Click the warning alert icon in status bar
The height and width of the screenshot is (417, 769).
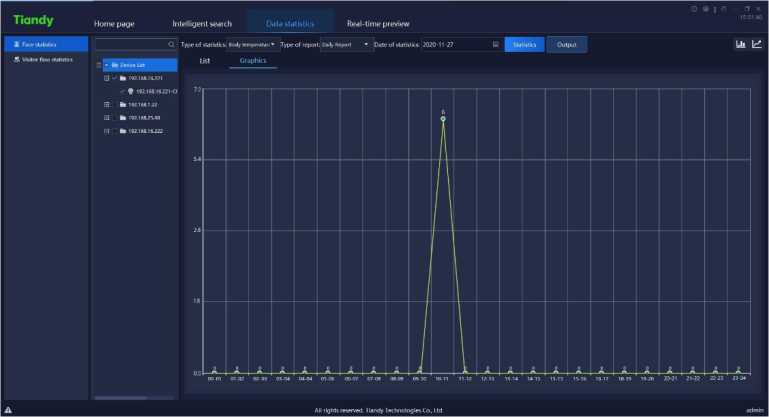coord(8,410)
